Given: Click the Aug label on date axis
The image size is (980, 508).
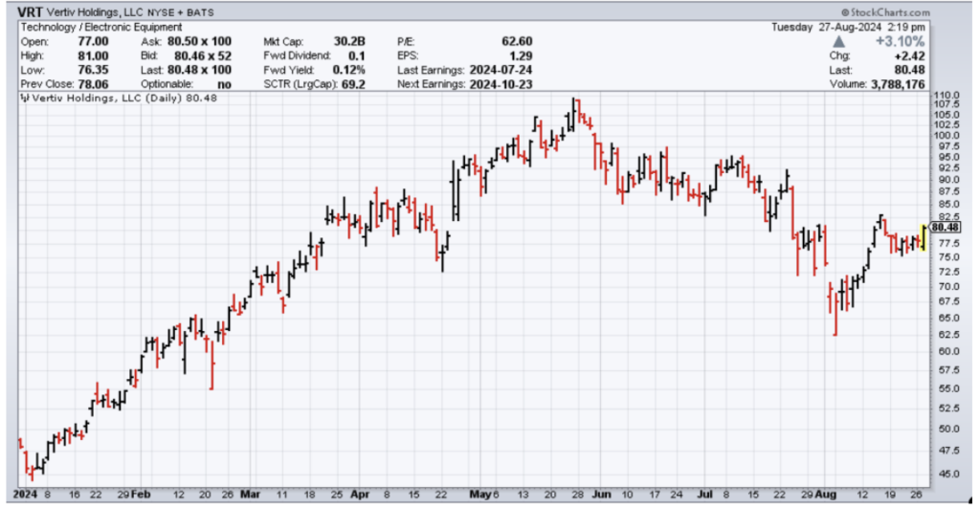Looking at the screenshot, I should pos(826,495).
